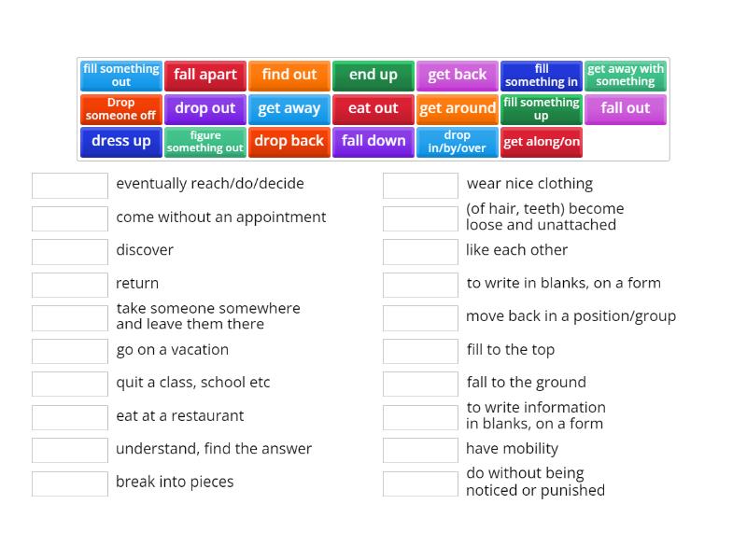The image size is (747, 560).
Task: Select the "fill something in" tile
Action: coord(542,75)
